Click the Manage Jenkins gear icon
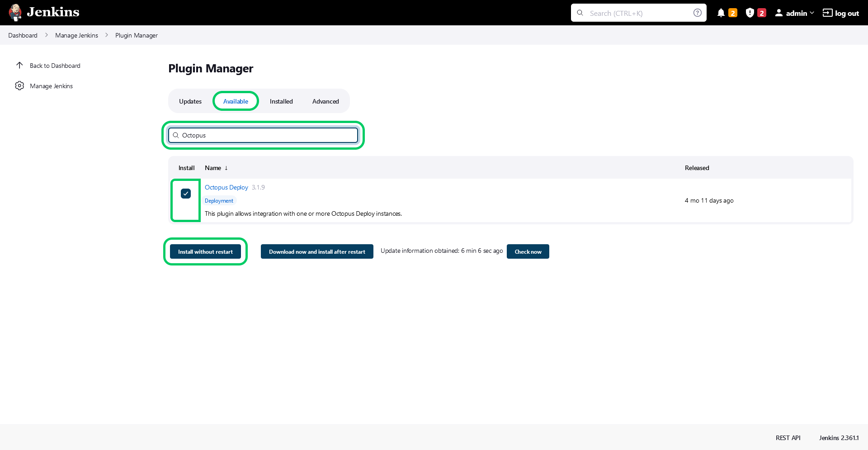 coord(19,85)
